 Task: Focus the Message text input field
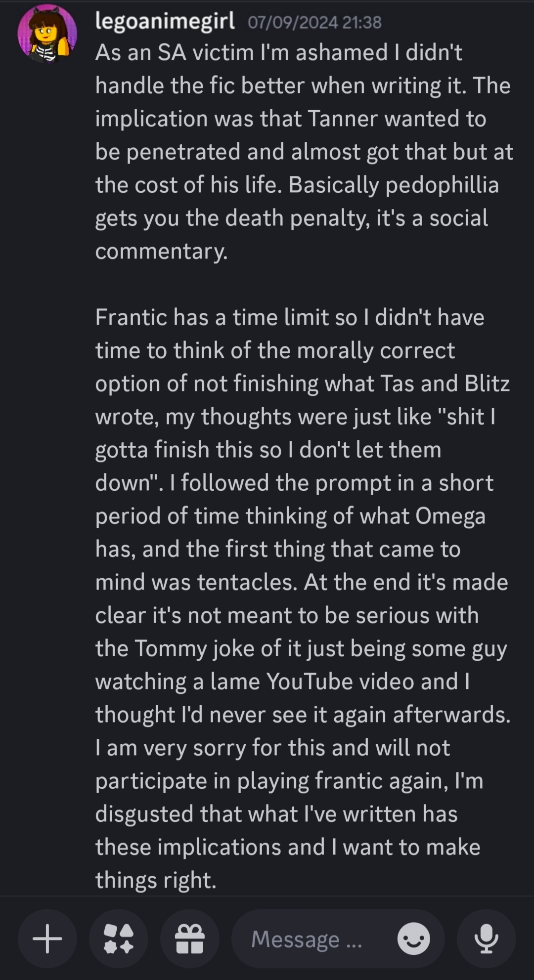click(316, 938)
